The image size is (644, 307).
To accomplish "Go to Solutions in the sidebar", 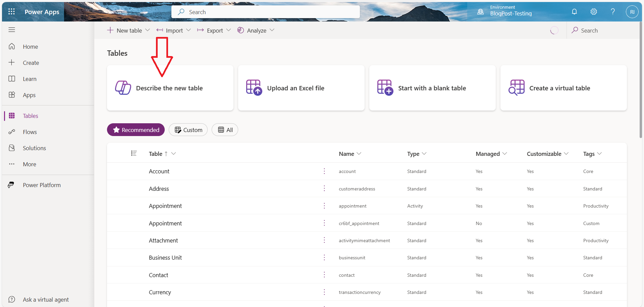I will tap(34, 148).
